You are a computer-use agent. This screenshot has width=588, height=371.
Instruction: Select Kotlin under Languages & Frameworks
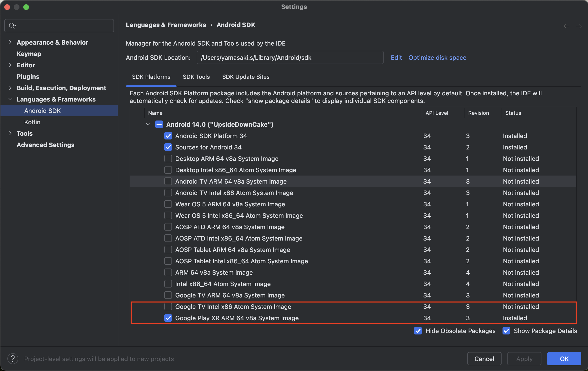tap(32, 122)
